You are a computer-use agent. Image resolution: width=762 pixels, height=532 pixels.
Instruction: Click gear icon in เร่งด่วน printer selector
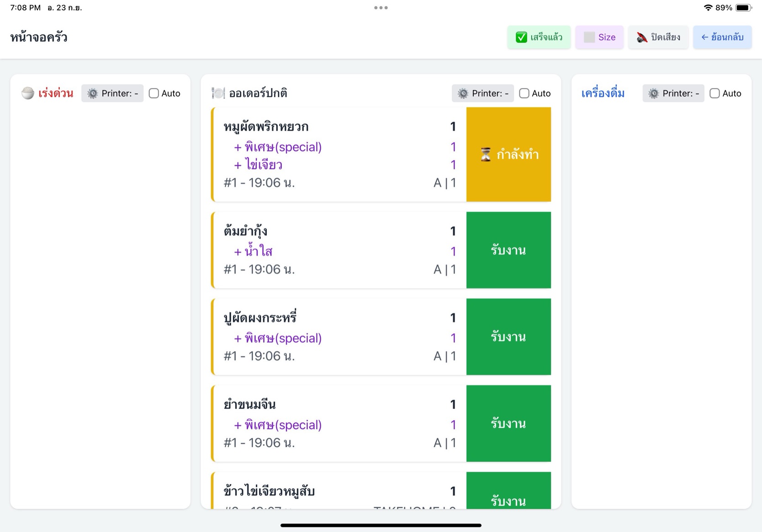point(93,94)
